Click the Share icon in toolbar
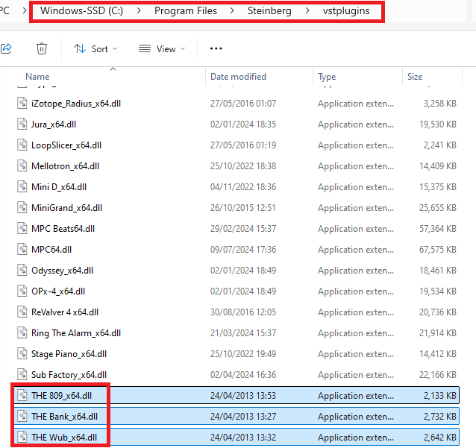This screenshot has height=448, width=476. pos(6,48)
